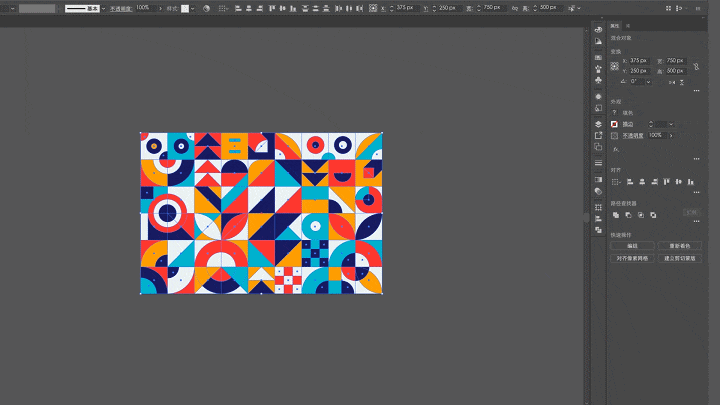Click the Brushes panel icon in dock
720x405 pixels.
tap(598, 69)
